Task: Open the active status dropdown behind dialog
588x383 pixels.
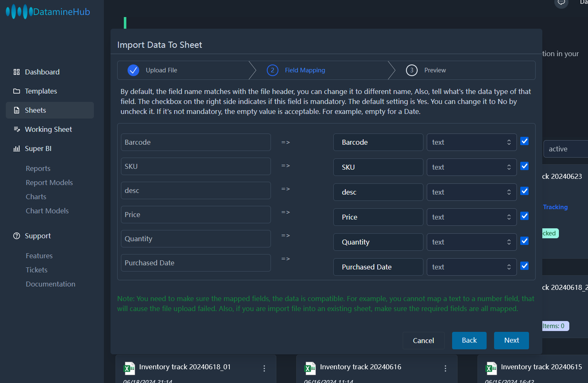Action: click(x=566, y=149)
